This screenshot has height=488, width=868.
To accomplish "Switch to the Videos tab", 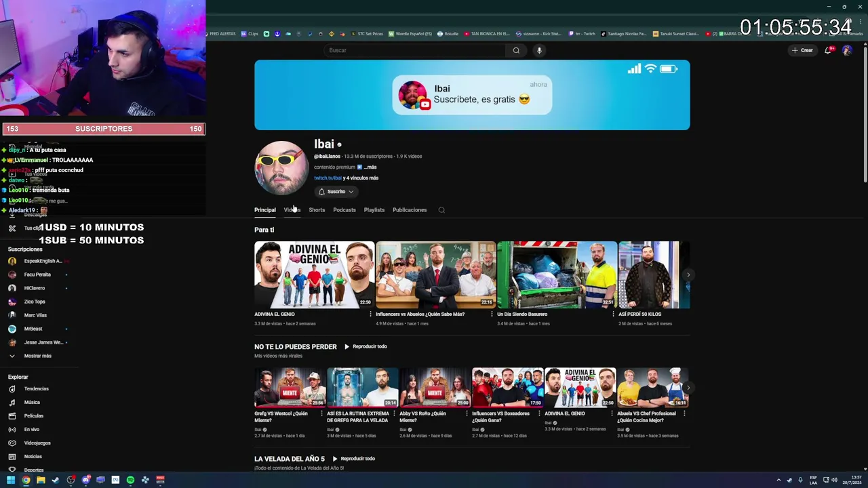I will click(x=292, y=210).
